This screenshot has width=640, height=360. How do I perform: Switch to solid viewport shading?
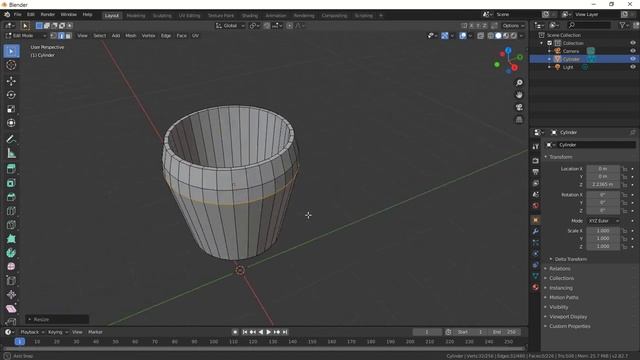[x=498, y=36]
